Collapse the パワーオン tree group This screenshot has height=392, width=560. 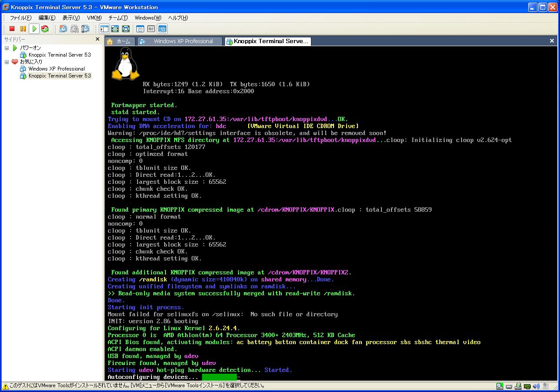(7, 48)
